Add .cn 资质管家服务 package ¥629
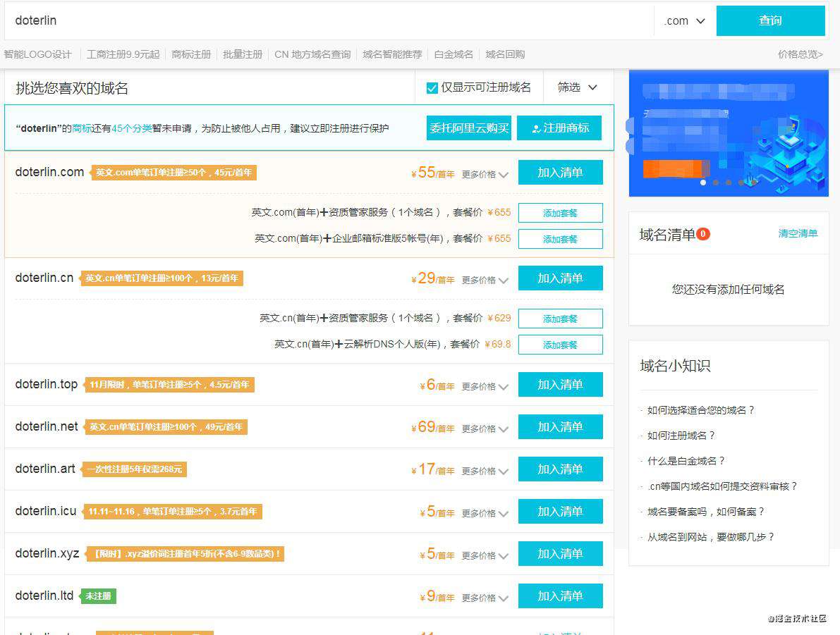The height and width of the screenshot is (635, 840). click(561, 319)
